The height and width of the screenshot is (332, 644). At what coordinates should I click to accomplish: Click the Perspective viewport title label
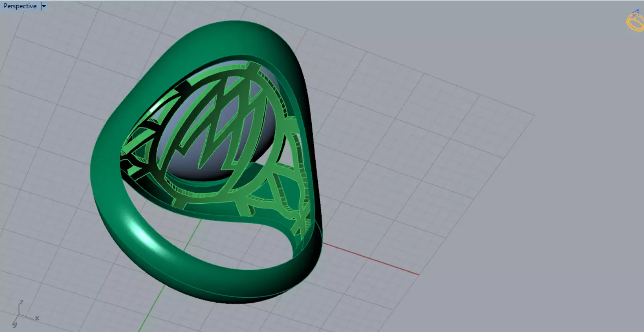pos(20,6)
